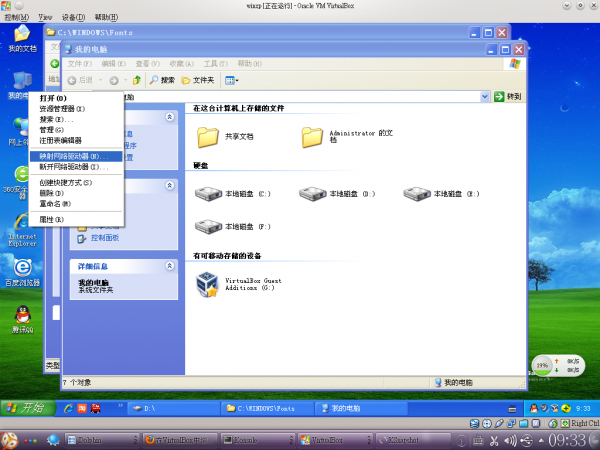Open the 收藏(A) favorites menu
600x450 pixels.
coord(181,64)
